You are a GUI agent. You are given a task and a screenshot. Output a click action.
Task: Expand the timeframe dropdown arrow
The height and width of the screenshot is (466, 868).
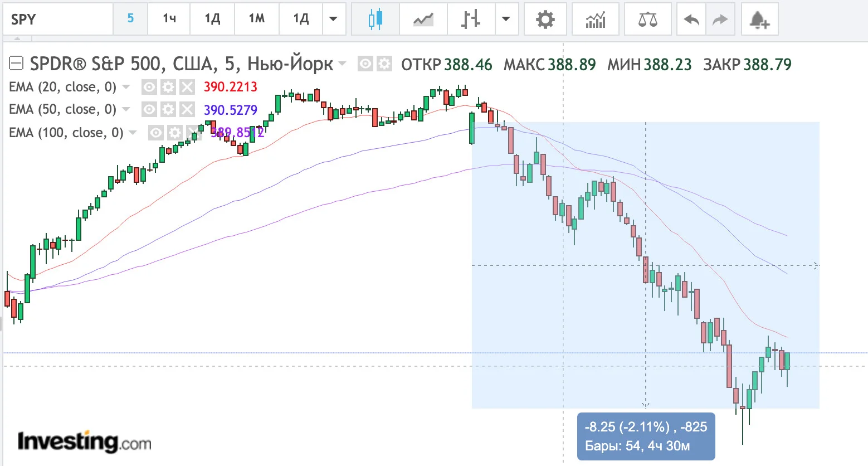coord(333,20)
